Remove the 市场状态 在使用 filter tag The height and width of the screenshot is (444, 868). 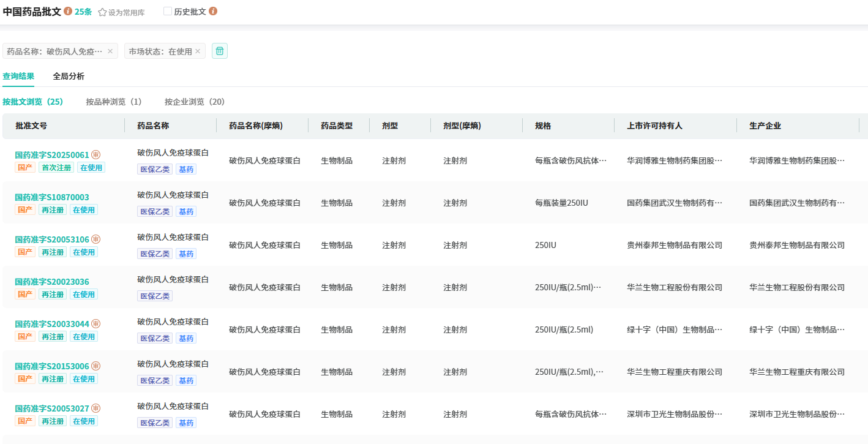[x=198, y=51]
